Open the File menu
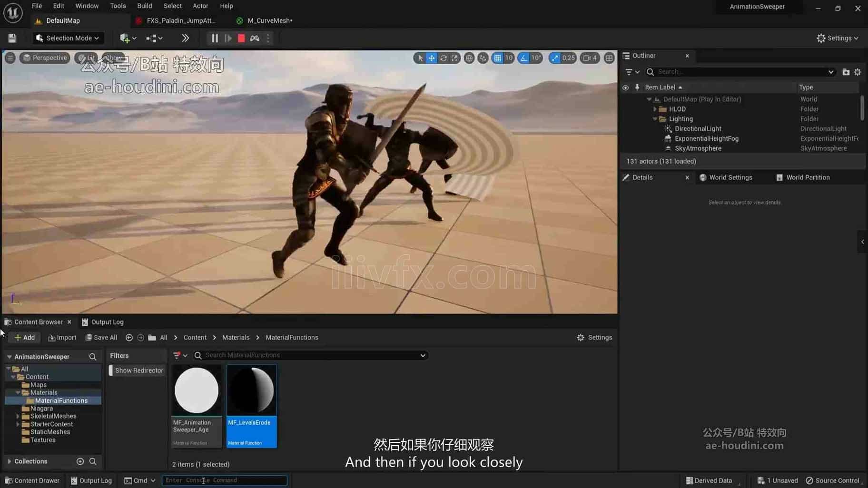This screenshot has height=488, width=868. 37,6
